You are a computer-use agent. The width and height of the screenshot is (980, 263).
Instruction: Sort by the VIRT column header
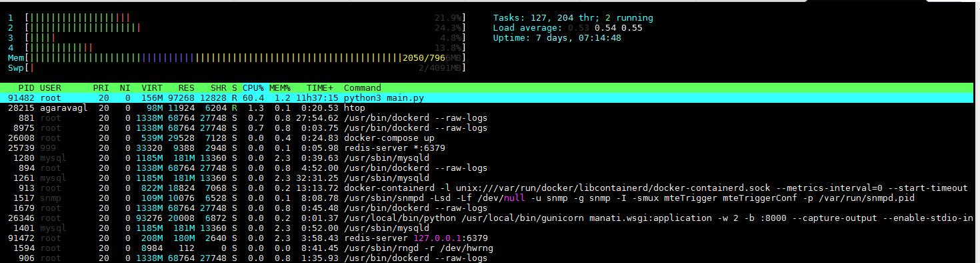coord(152,88)
